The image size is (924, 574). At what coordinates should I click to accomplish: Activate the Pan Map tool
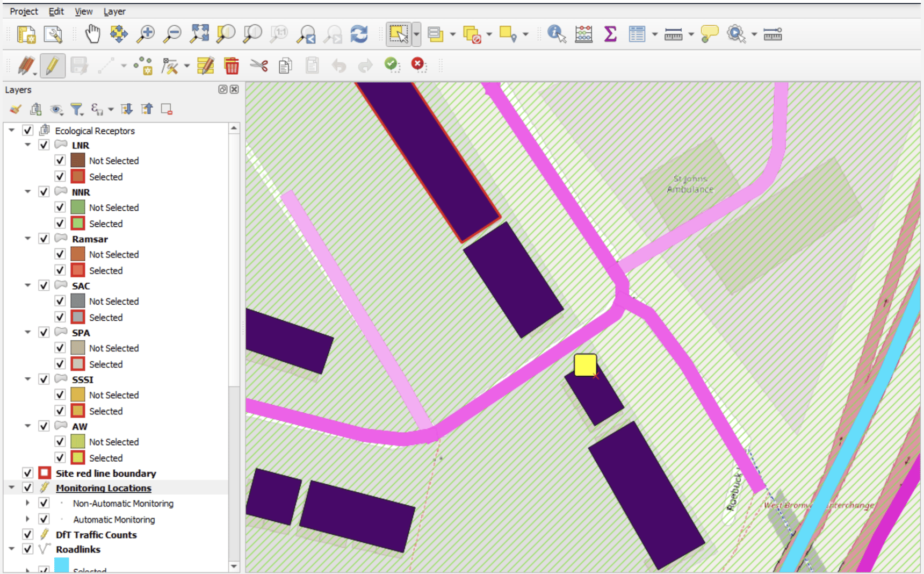92,34
